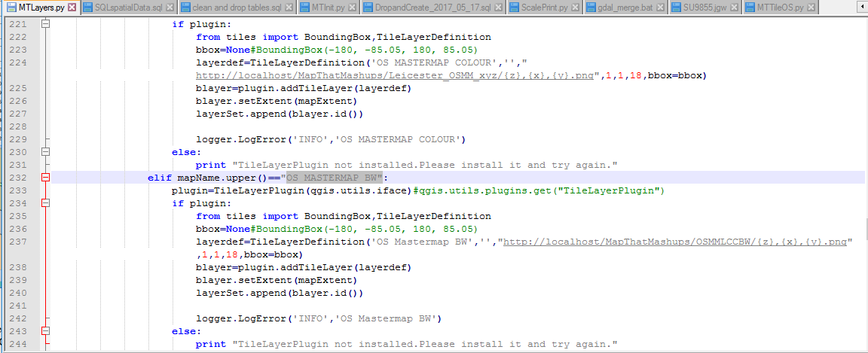
Task: Click the save icon on the MTInit.py tab
Action: [304, 8]
